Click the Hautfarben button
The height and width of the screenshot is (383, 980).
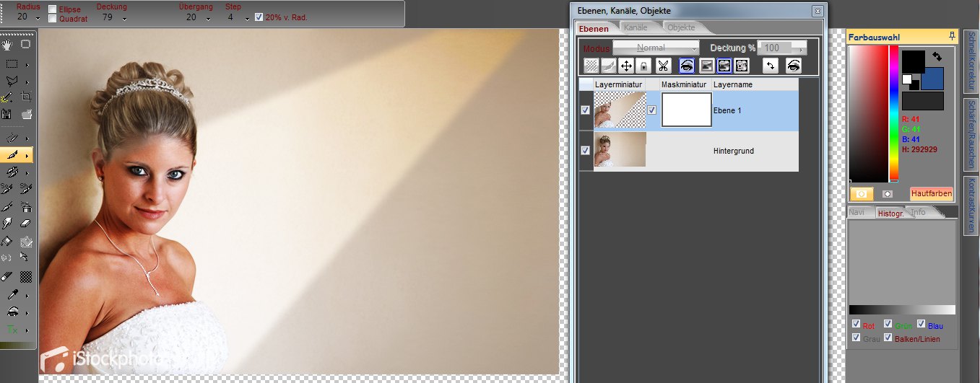pos(931,193)
